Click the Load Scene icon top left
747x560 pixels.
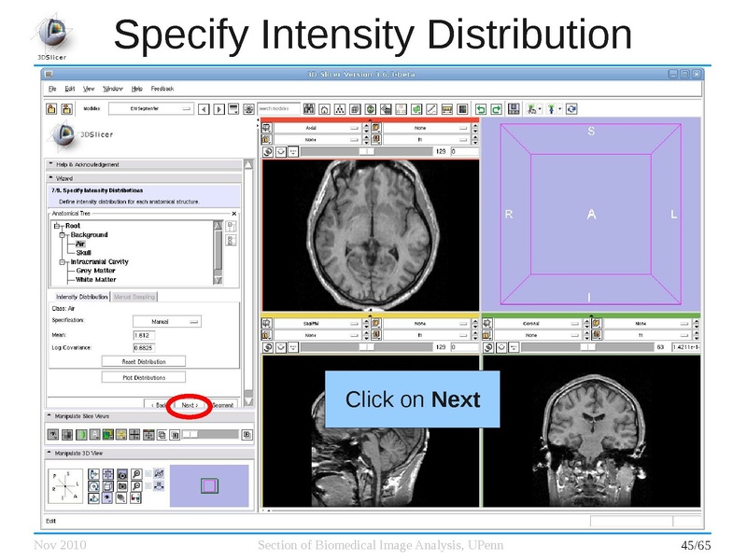coord(49,107)
